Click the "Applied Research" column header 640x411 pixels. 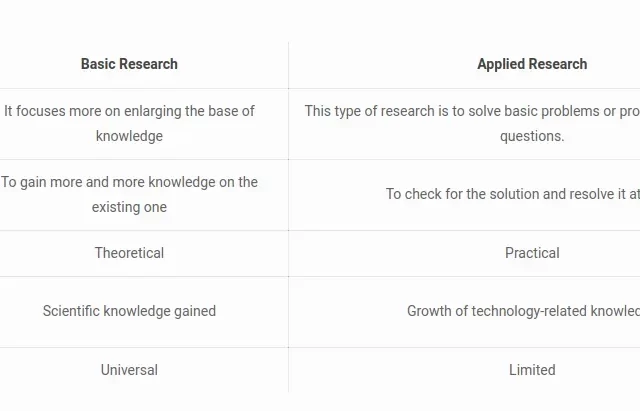click(532, 64)
